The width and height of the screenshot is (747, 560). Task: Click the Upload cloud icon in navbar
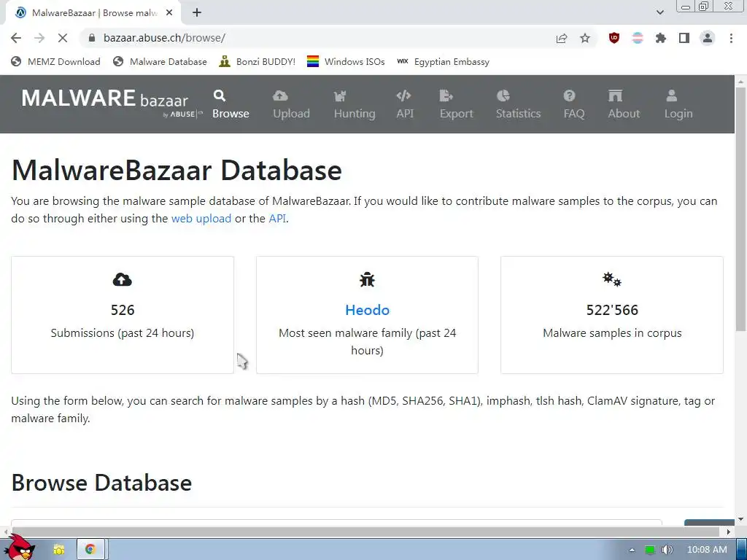coord(280,96)
